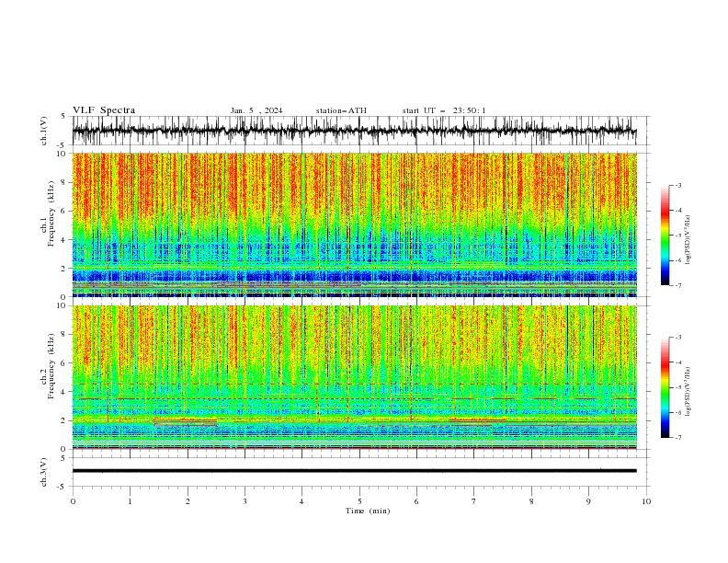Image resolution: width=728 pixels, height=563 pixels.
Task: Click time axis tick label "8"
Action: (531, 501)
